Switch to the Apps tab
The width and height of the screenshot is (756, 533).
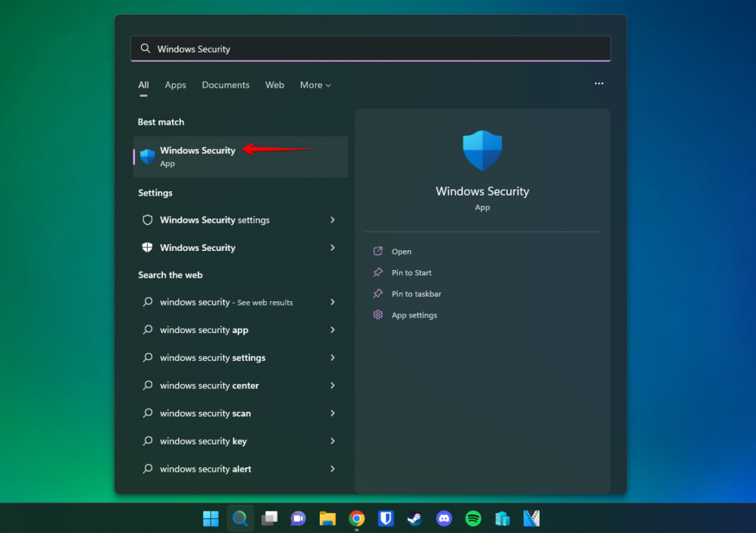175,85
